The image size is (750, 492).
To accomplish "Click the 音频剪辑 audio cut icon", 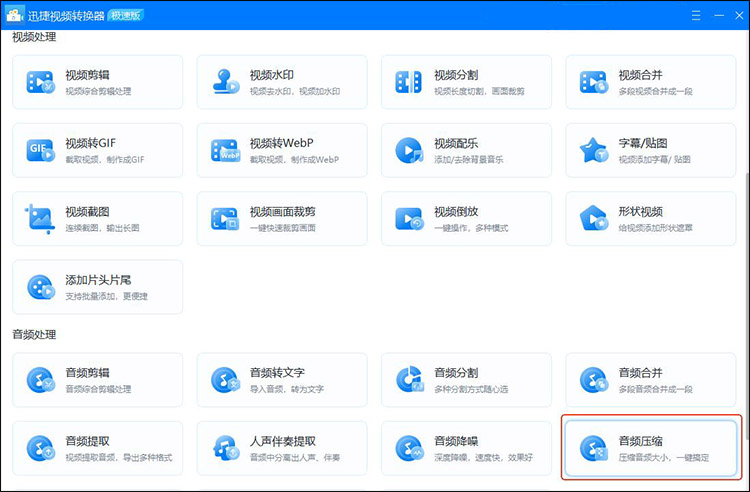I will (40, 380).
